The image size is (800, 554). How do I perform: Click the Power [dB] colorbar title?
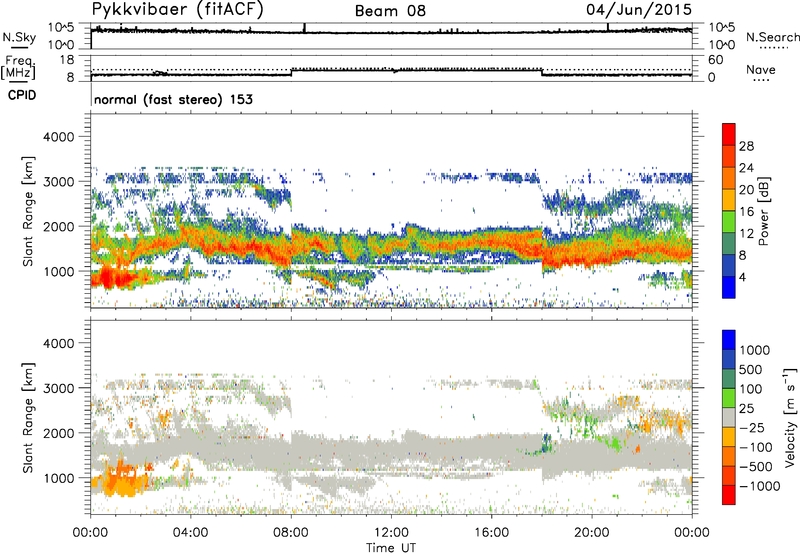pyautogui.click(x=763, y=211)
